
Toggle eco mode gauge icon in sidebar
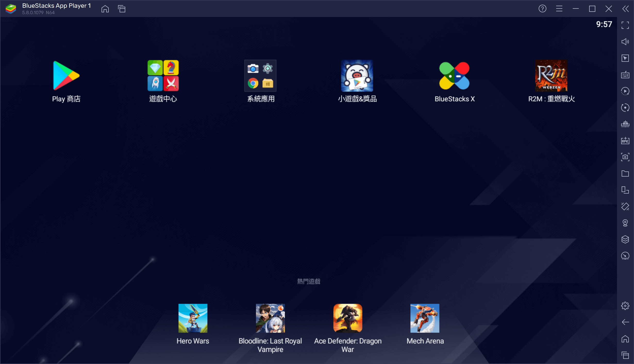[625, 256]
